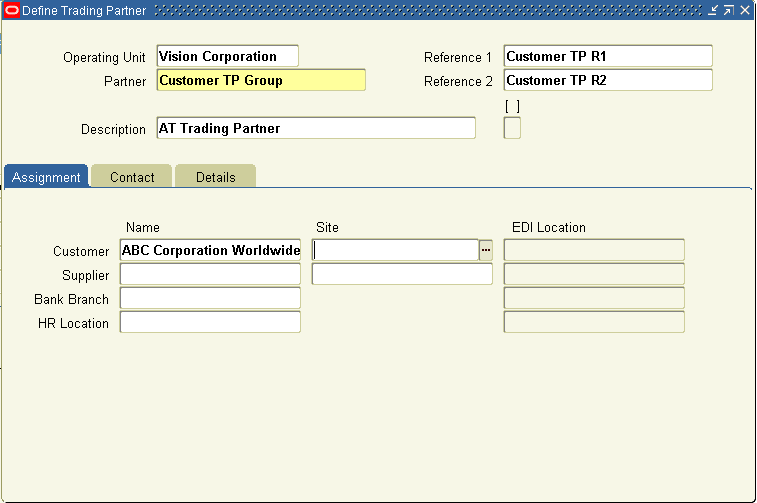This screenshot has height=503, width=757.
Task: Click the Customer Site field
Action: pyautogui.click(x=395, y=250)
